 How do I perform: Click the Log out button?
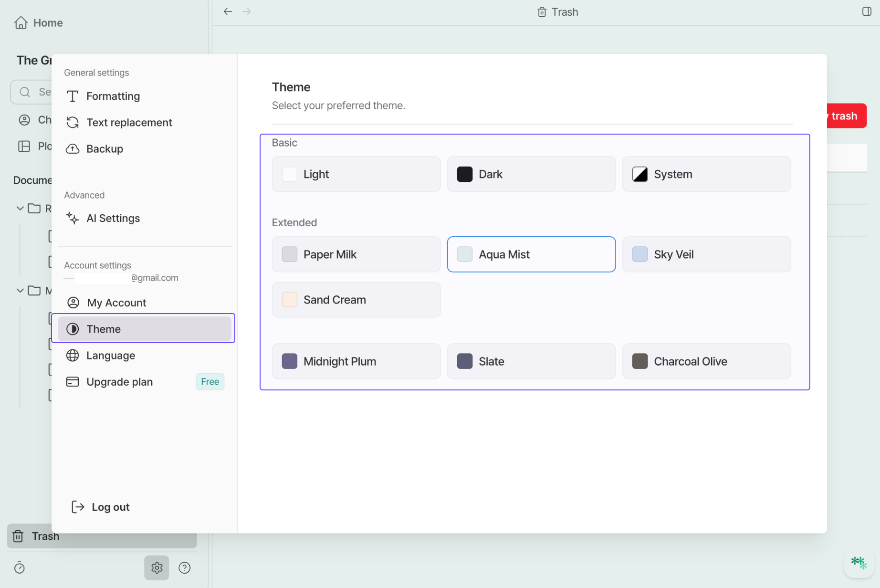[x=101, y=507]
